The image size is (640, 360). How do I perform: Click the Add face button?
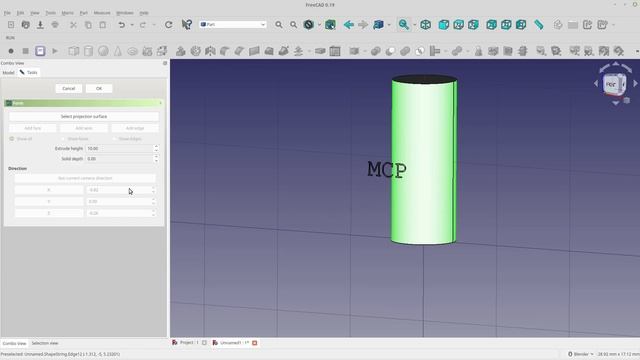pos(33,128)
